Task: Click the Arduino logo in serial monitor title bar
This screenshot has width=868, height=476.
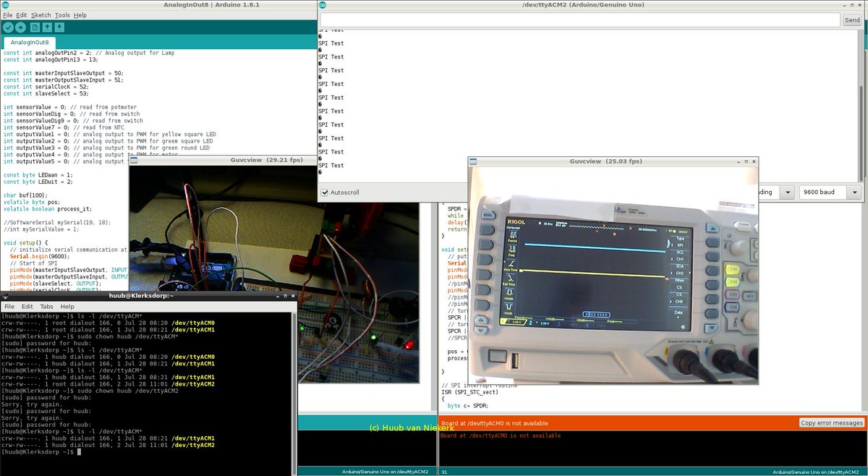Action: [323, 5]
